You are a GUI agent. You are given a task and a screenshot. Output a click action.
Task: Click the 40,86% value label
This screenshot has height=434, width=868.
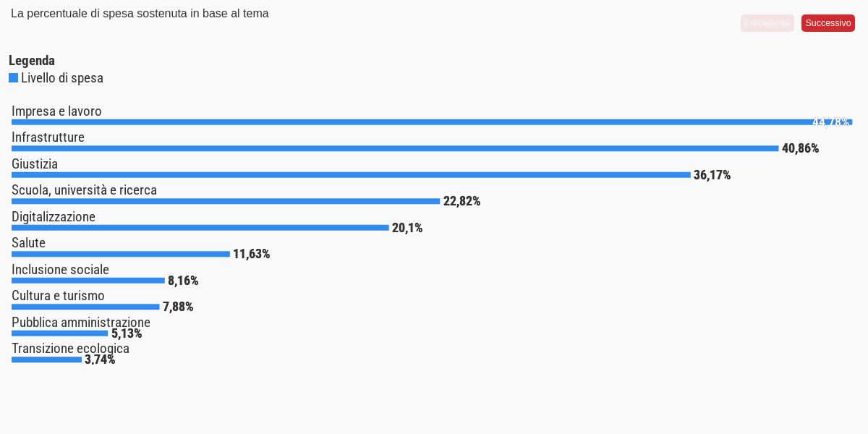click(x=800, y=148)
